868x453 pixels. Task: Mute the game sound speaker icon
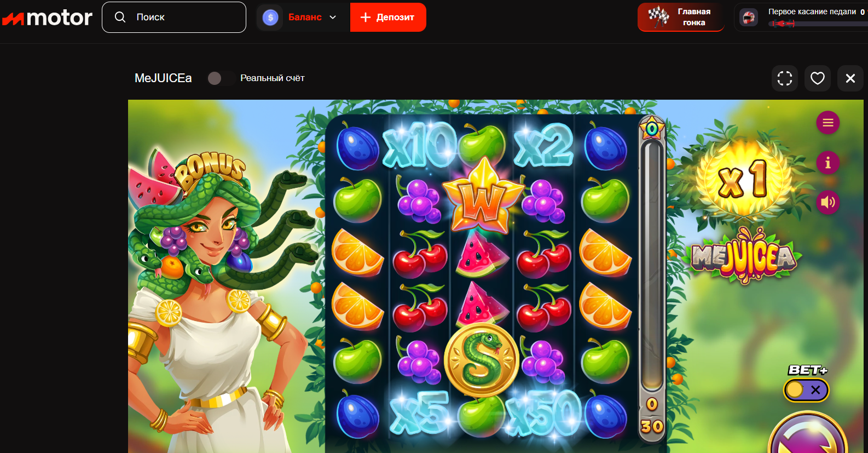[x=828, y=203]
